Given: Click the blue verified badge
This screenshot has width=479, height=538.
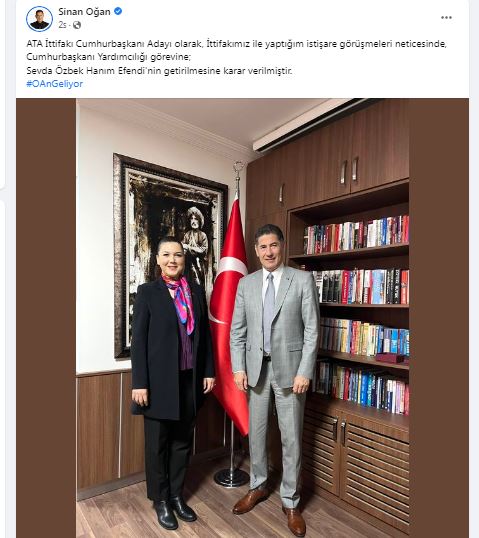Looking at the screenshot, I should coord(118,11).
